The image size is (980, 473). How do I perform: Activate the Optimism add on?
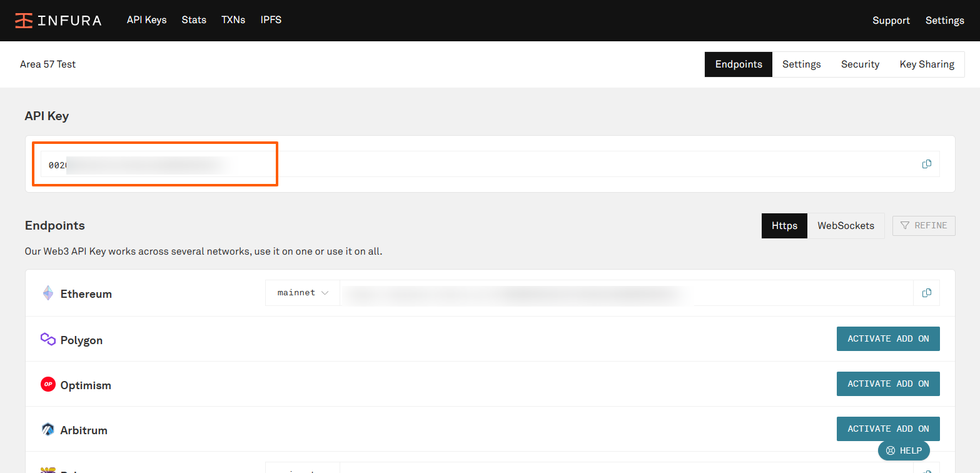[888, 384]
